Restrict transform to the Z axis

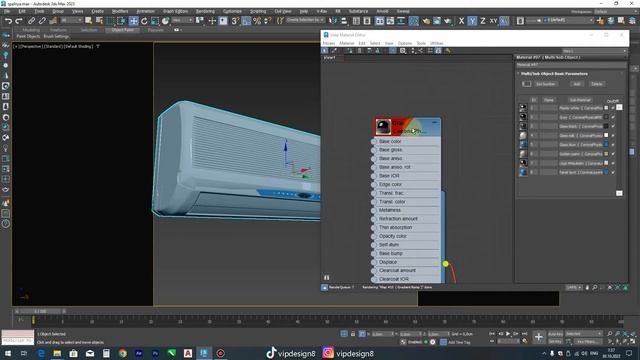click(482, 21)
